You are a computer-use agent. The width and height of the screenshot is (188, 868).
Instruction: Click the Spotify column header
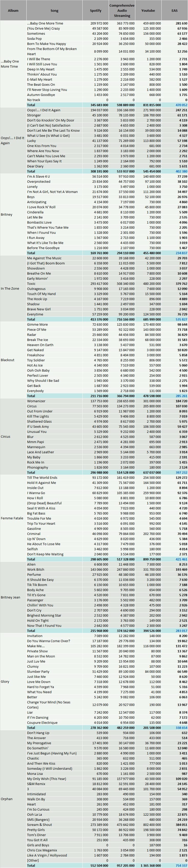[95, 10]
